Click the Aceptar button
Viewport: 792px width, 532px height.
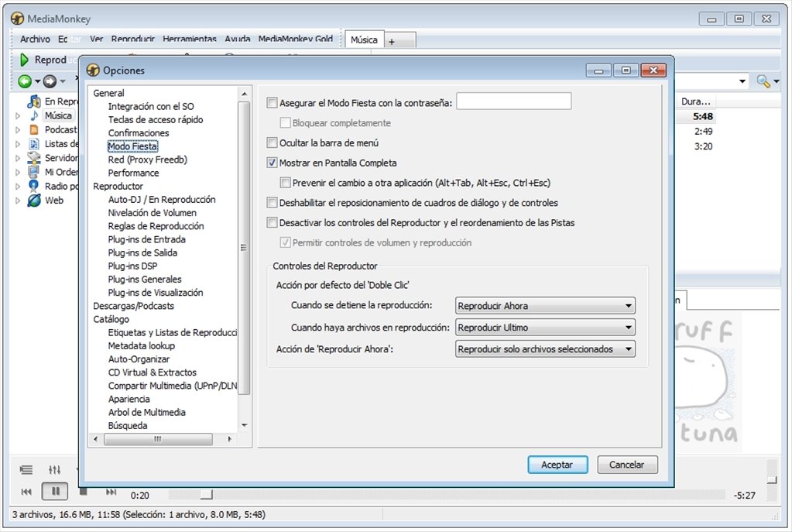[557, 465]
